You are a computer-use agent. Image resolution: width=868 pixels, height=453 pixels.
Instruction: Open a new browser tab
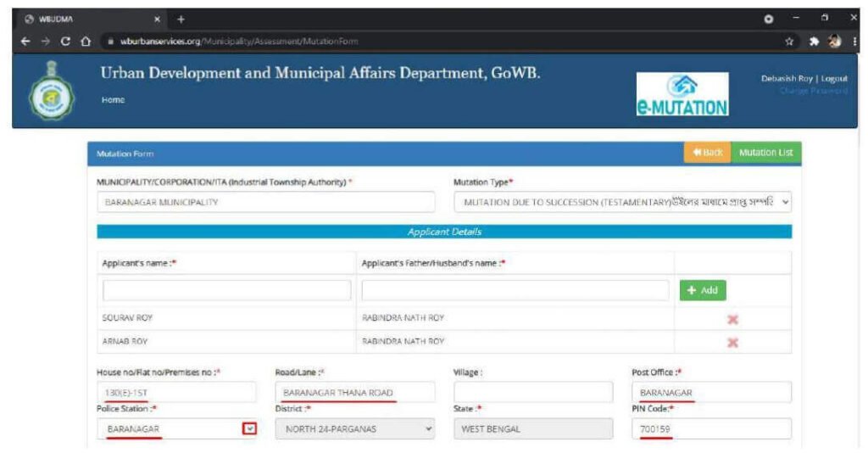point(181,20)
